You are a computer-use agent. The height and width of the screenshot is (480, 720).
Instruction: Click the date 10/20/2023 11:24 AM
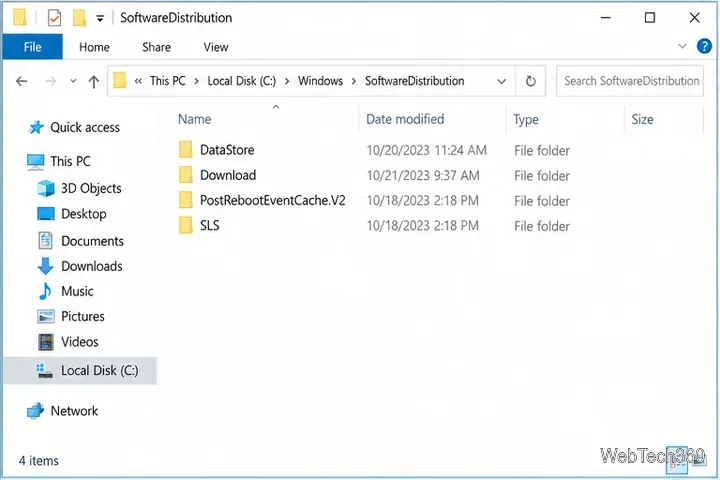[x=427, y=150]
